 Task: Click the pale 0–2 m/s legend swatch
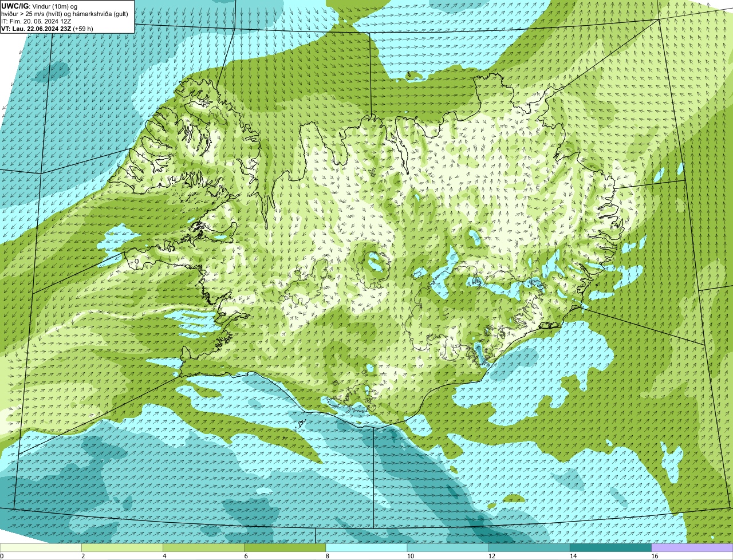click(x=41, y=548)
